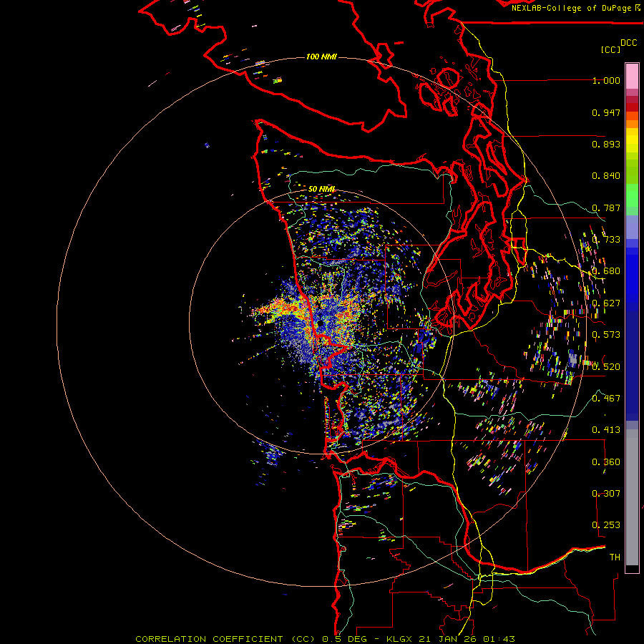644x644 pixels.
Task: Click the 50 NMI range ring label
Action: coord(321,189)
